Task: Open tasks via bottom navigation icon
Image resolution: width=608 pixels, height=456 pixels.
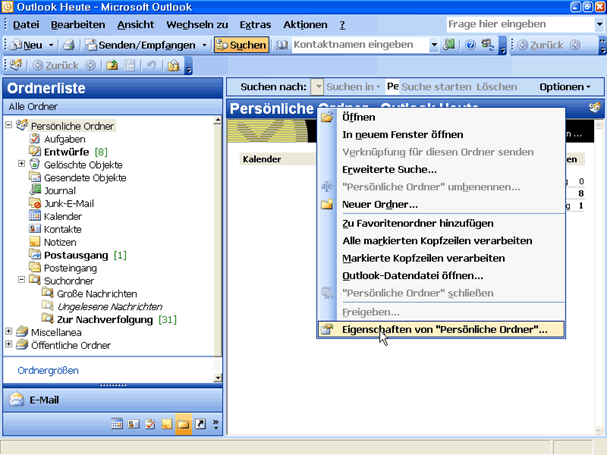Action: [150, 424]
